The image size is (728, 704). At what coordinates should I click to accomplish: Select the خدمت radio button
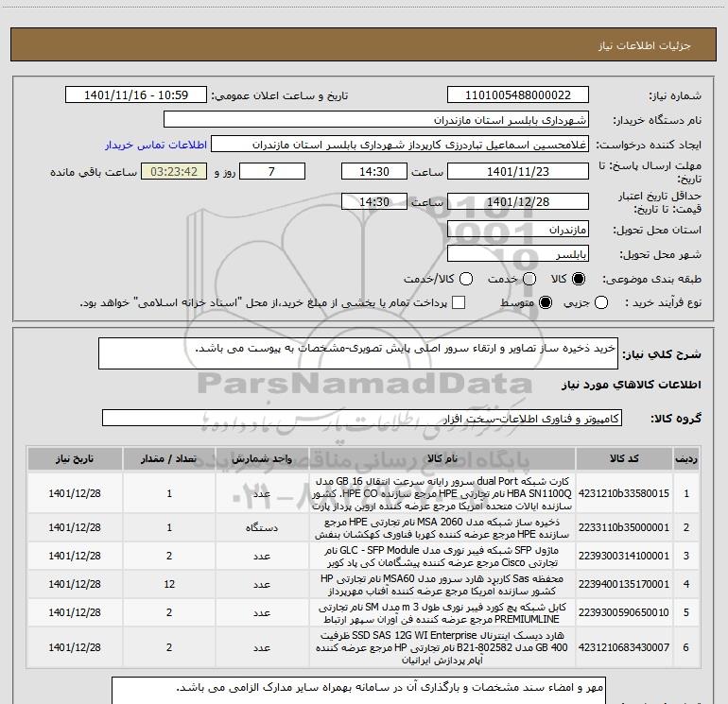point(529,279)
